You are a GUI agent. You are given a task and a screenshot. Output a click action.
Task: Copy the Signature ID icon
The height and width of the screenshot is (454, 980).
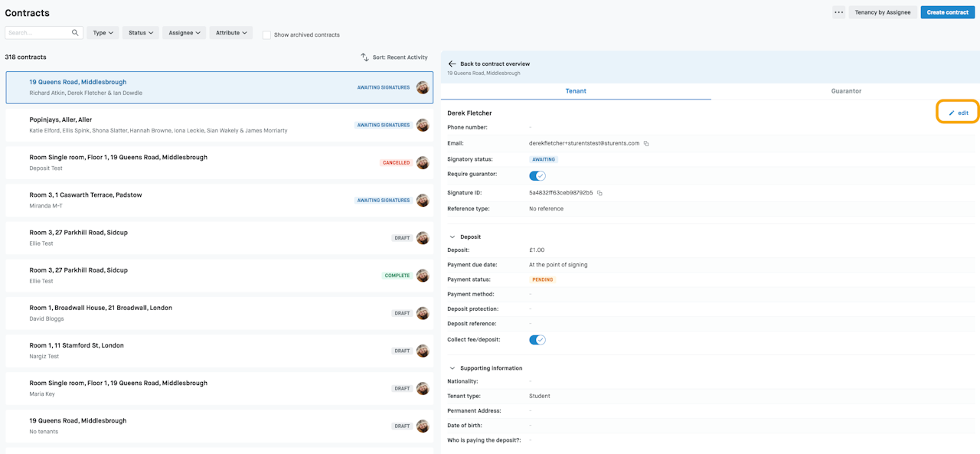click(599, 193)
